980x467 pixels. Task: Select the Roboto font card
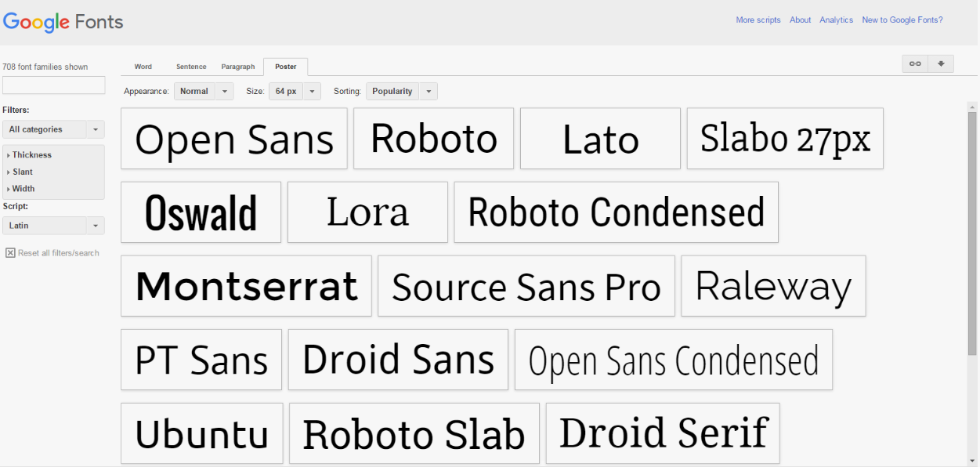(434, 139)
